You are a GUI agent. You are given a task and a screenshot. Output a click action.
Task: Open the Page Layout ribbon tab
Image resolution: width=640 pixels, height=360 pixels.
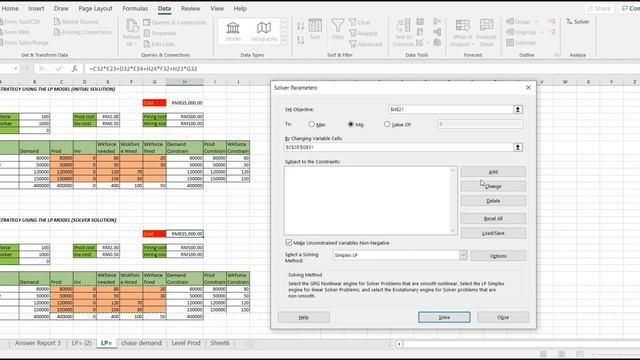95,8
